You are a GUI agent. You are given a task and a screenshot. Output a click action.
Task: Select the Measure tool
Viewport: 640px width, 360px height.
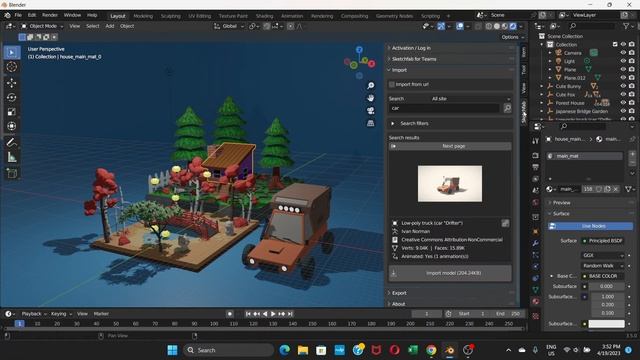[12, 157]
